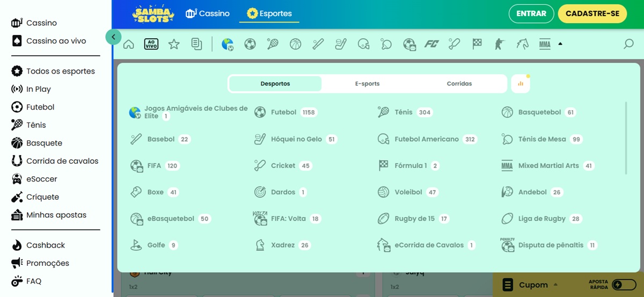Open Cassino in top navigation
644x297 pixels.
[x=208, y=13]
